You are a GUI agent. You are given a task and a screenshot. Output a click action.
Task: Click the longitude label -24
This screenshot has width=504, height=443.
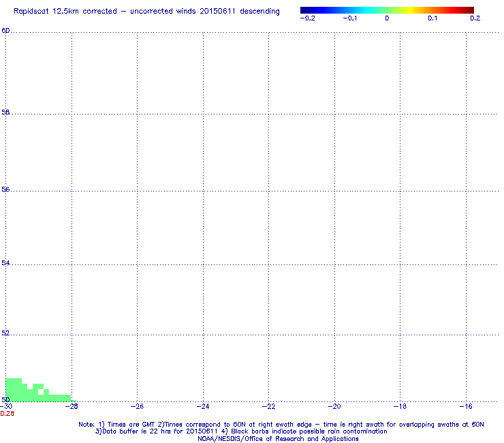[x=203, y=406]
